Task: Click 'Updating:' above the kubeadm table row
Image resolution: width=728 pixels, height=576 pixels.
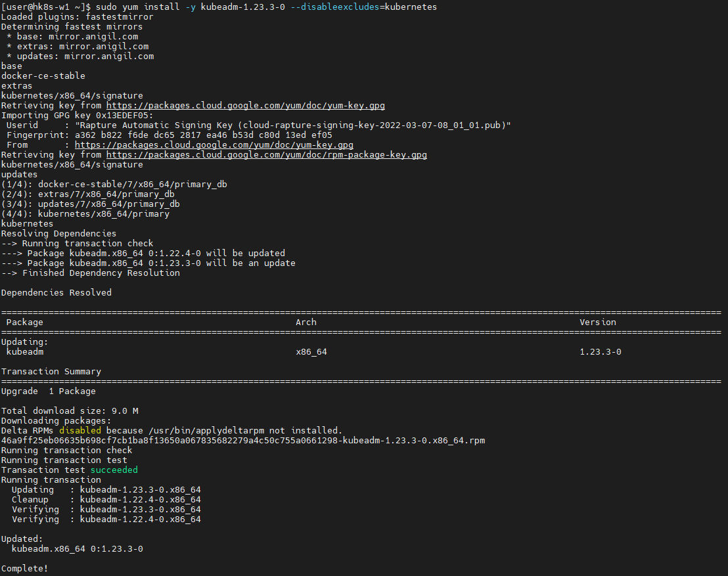Action: [x=24, y=342]
